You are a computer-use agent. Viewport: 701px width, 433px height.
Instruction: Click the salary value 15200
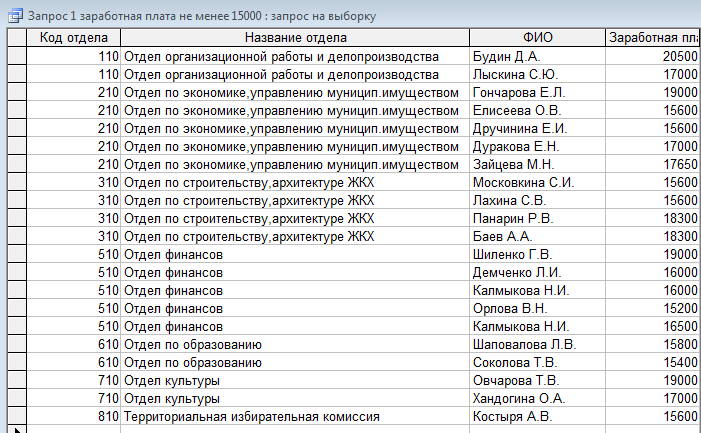tap(653, 308)
